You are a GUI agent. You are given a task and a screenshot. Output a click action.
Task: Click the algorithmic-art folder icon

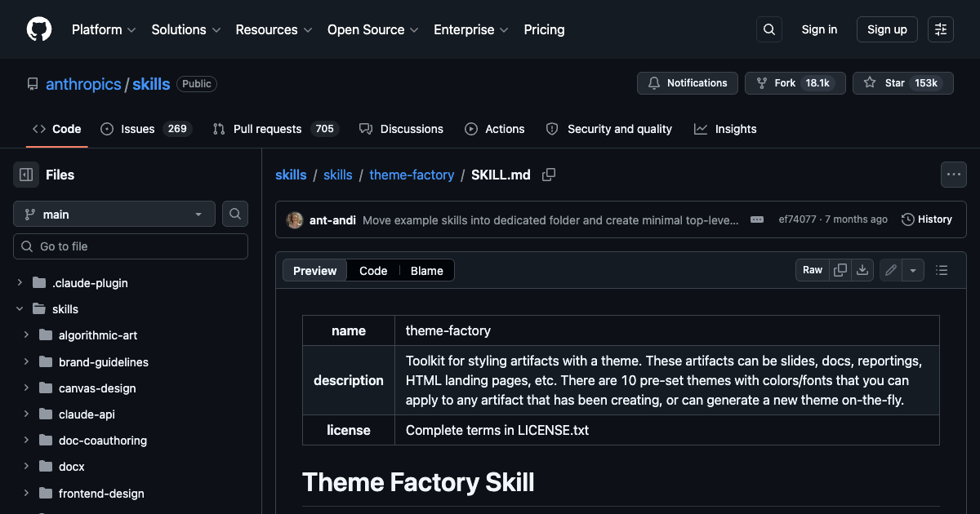[46, 335]
